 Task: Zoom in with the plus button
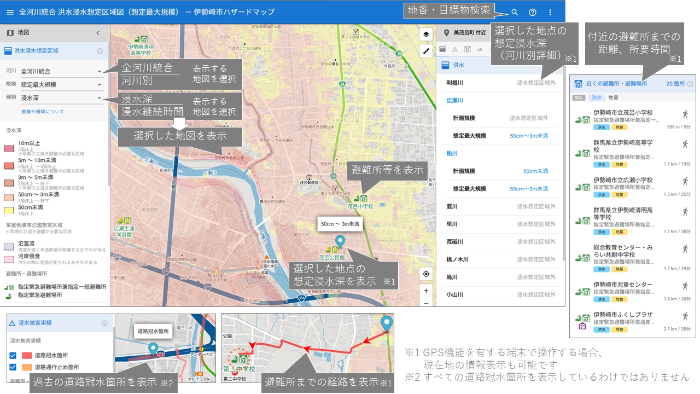click(426, 290)
